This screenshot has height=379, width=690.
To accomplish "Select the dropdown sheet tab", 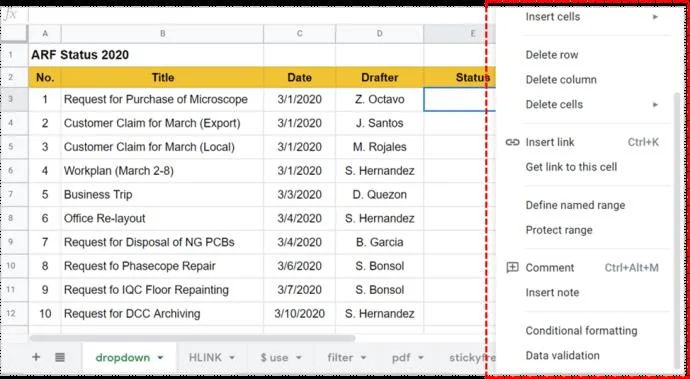I will [x=123, y=357].
